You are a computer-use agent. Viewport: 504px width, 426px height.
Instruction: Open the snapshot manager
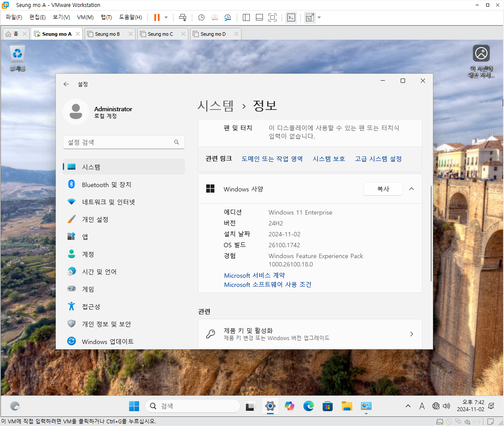[x=228, y=17]
